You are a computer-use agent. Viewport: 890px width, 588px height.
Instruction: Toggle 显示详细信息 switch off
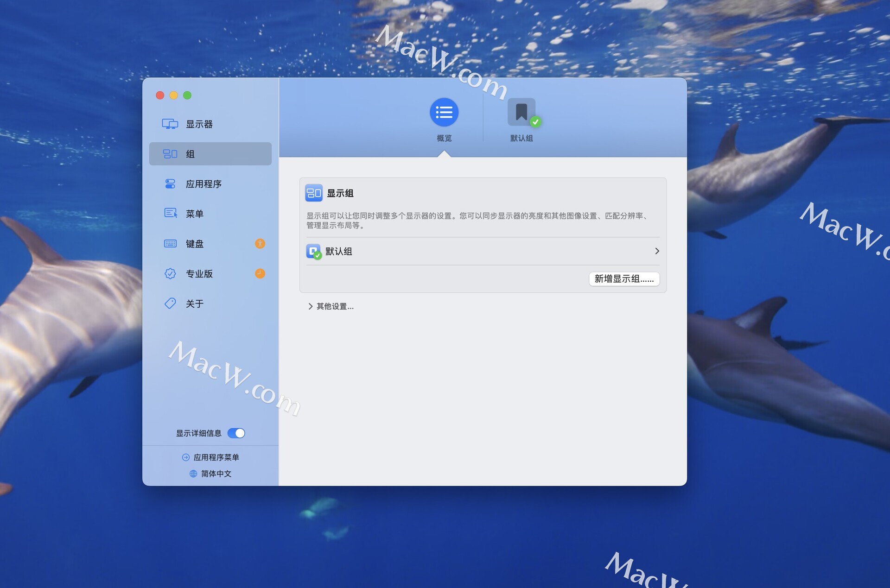236,433
